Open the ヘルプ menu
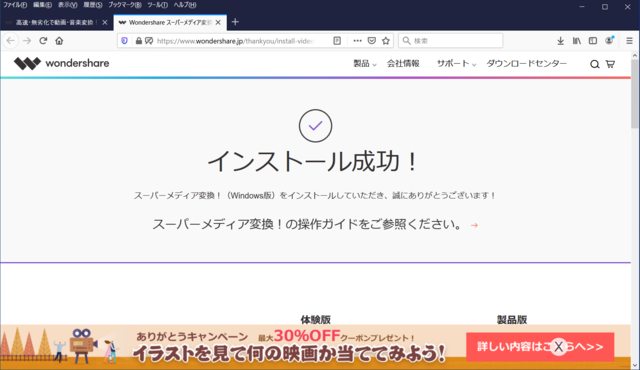Screen dimensions: 640x370 185,5
